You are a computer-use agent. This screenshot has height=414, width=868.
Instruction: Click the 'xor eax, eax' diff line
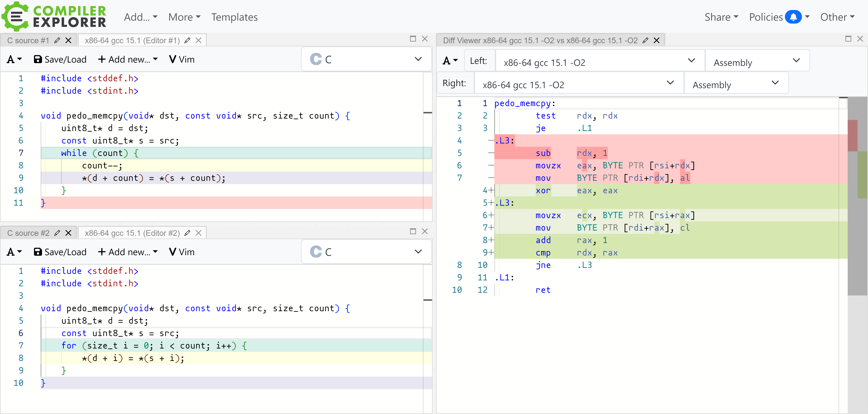click(x=671, y=190)
